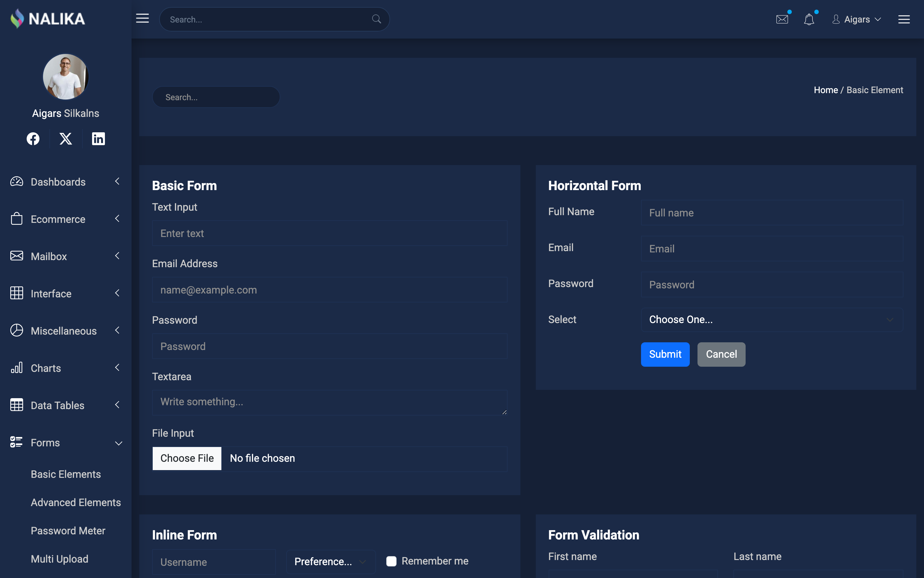
Task: Focus the Basic Form Password field
Action: pos(329,346)
